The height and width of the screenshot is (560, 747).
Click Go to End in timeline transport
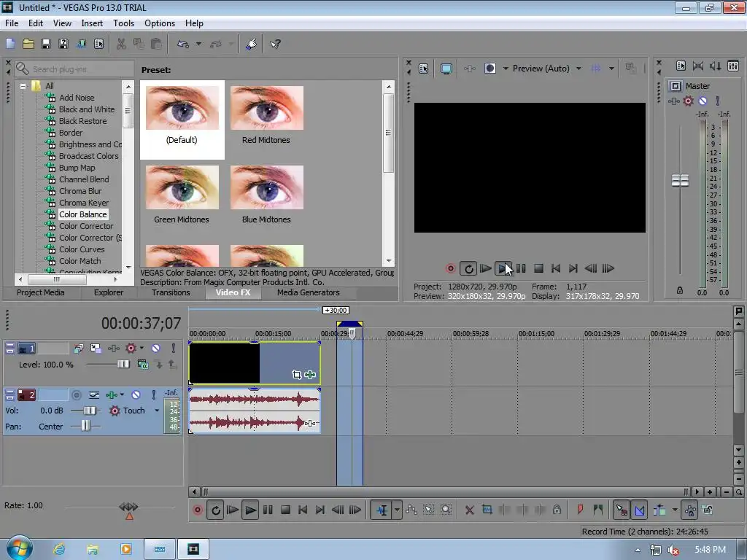320,510
